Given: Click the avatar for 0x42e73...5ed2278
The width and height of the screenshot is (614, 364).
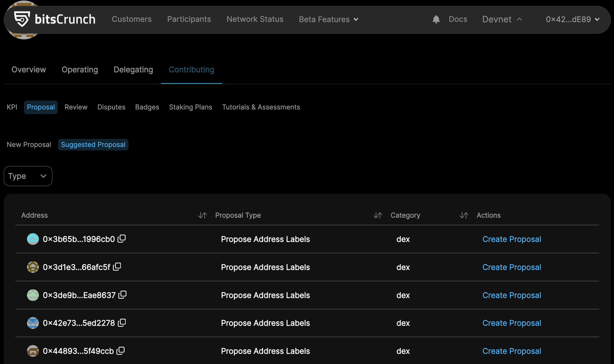Looking at the screenshot, I should click(x=33, y=323).
